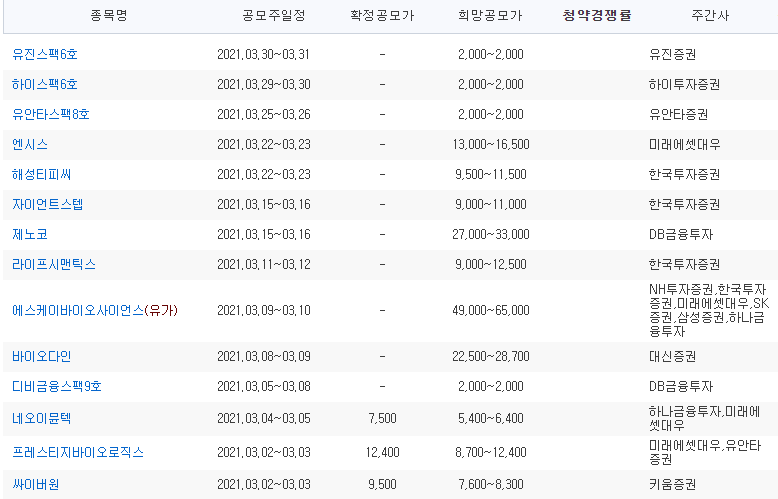
Task: Click the price range 7,600~8,300
Action: pyautogui.click(x=491, y=484)
